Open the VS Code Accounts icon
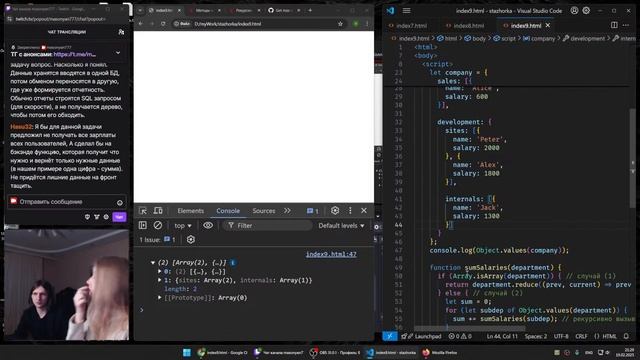640x360 pixels. (574, 11)
